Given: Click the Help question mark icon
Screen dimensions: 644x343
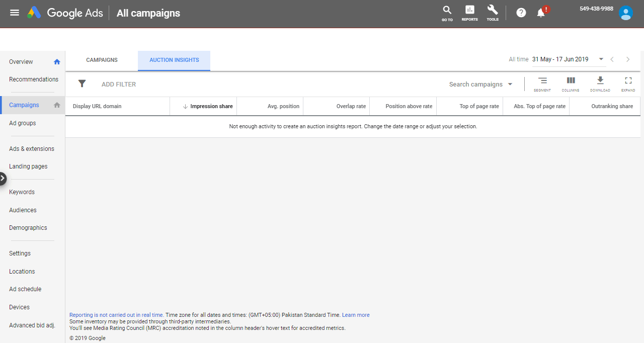Looking at the screenshot, I should [x=521, y=13].
